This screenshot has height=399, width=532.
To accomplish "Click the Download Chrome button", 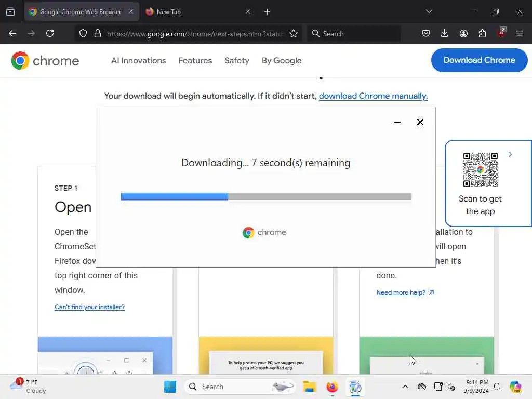I will [x=479, y=60].
